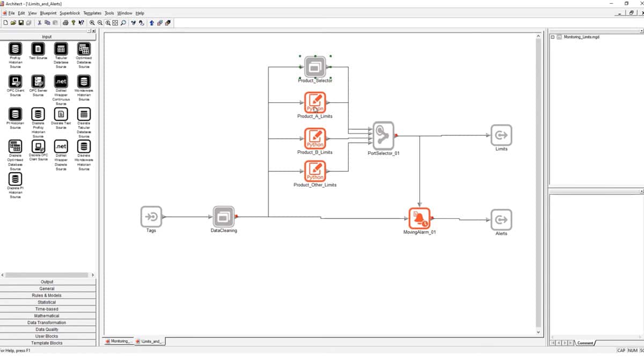Open the Window menu

tap(125, 13)
